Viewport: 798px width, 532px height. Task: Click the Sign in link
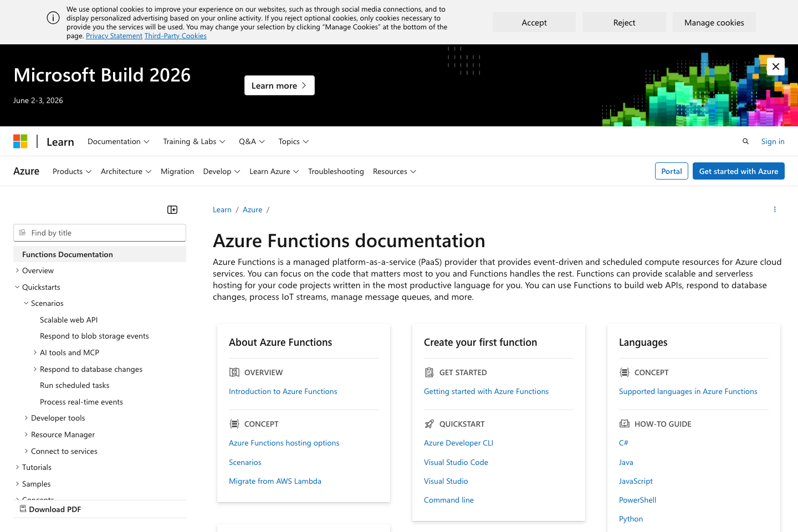pos(773,141)
